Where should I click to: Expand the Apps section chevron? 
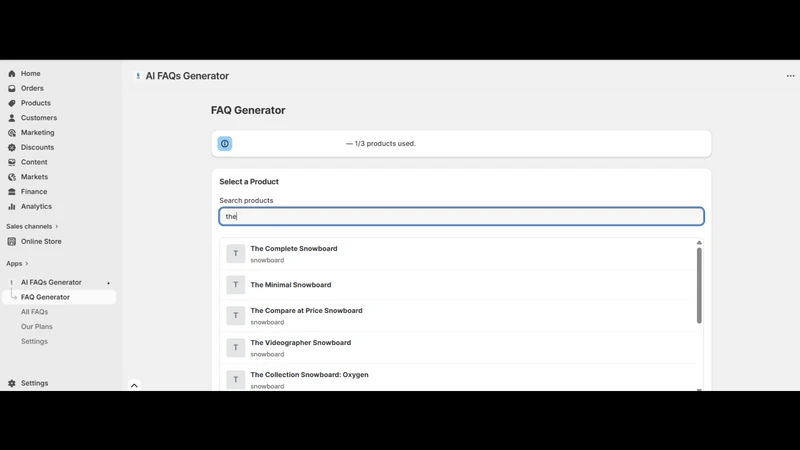[27, 264]
